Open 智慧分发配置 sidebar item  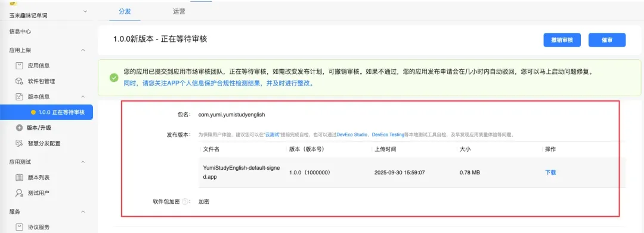pos(44,143)
